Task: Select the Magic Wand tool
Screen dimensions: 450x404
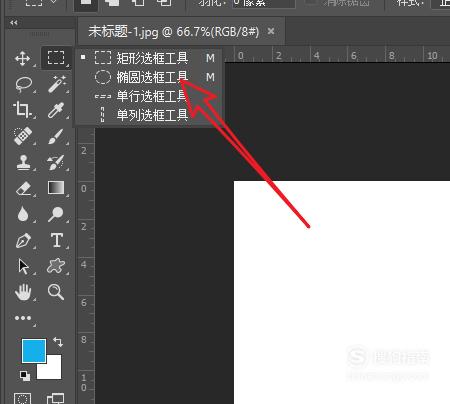Action: [x=57, y=84]
